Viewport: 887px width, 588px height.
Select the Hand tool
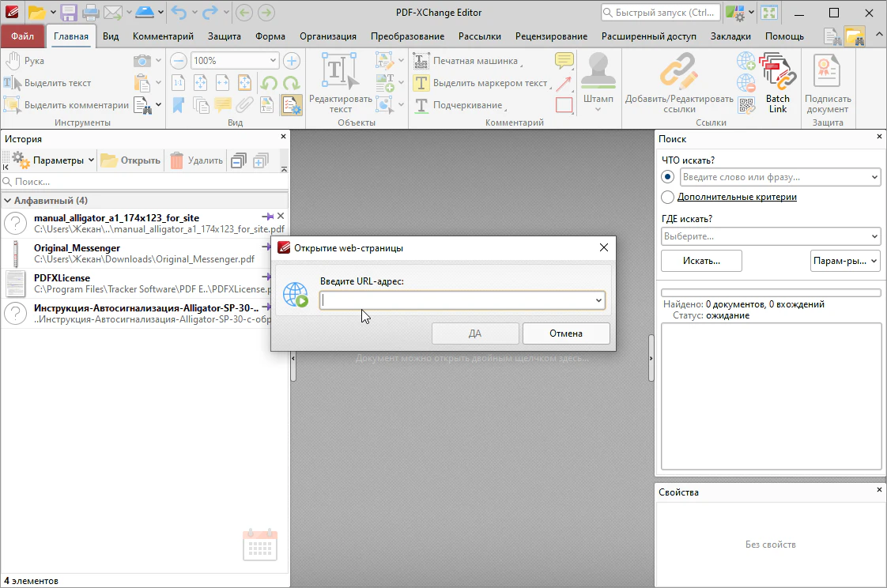(25, 61)
